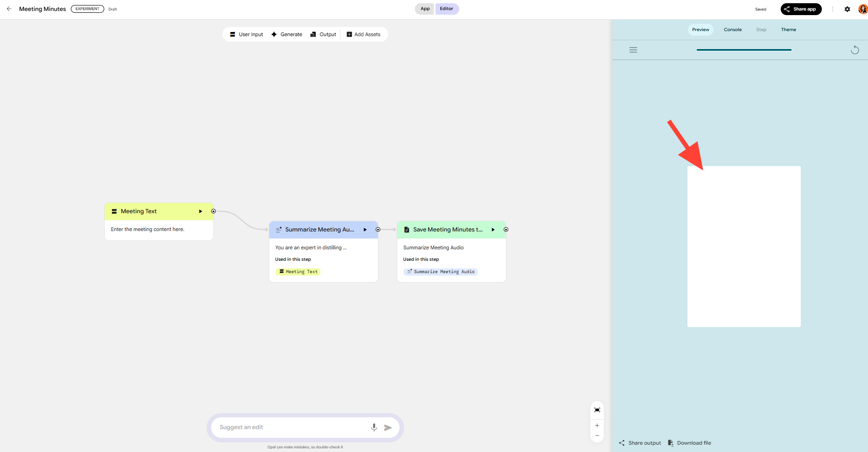Image resolution: width=868 pixels, height=452 pixels.
Task: Click the send arrow icon
Action: point(388,427)
